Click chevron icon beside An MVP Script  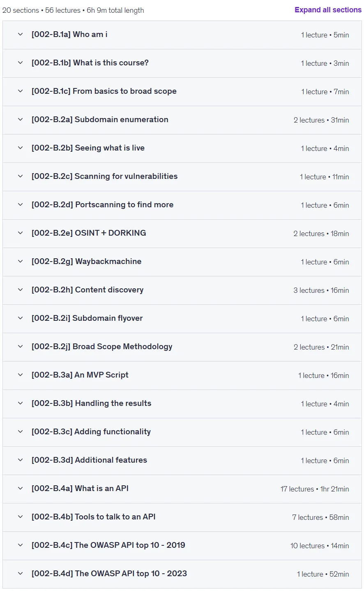coord(20,375)
